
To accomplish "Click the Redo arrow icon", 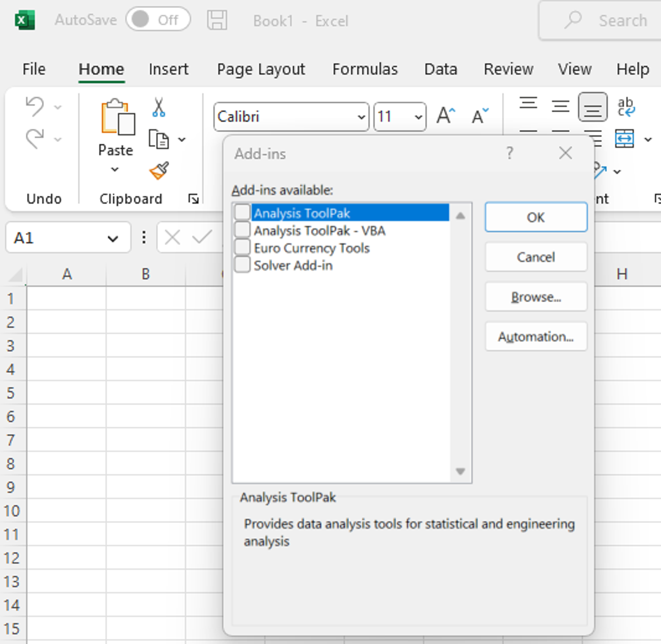I will pyautogui.click(x=35, y=138).
